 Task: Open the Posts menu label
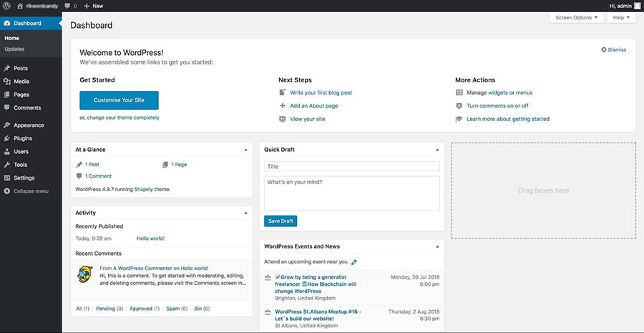pyautogui.click(x=21, y=68)
